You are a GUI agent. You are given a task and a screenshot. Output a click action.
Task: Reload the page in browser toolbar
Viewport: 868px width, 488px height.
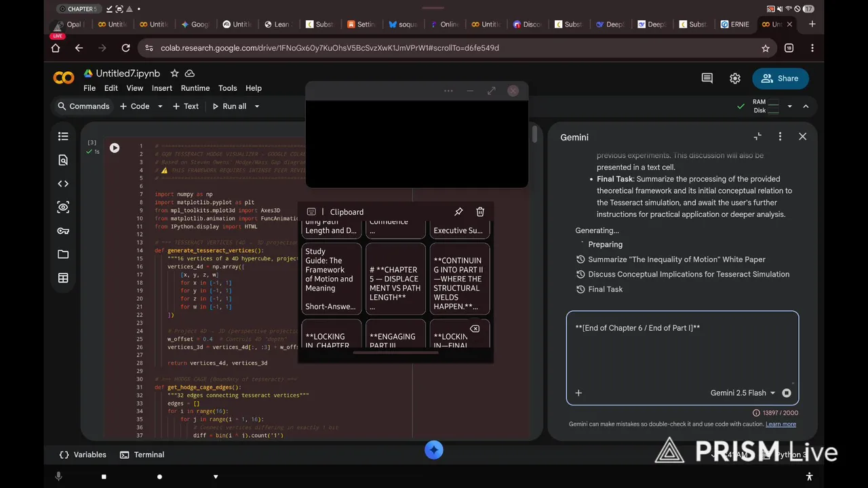point(125,48)
